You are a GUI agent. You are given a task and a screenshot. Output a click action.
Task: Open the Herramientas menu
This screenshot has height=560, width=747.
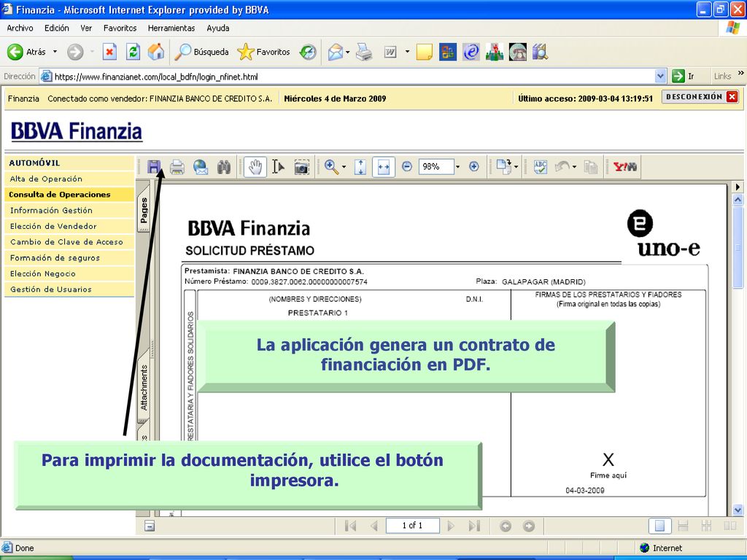click(171, 28)
